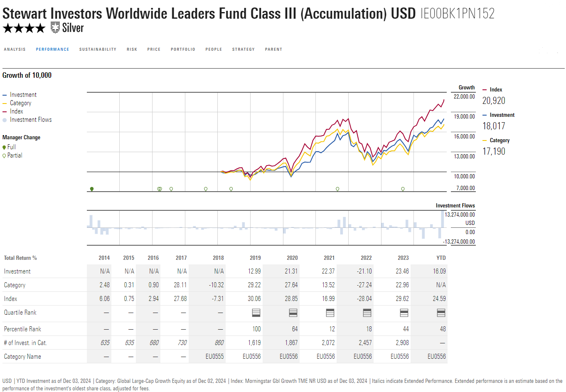Open the Analysis tab

click(x=15, y=49)
